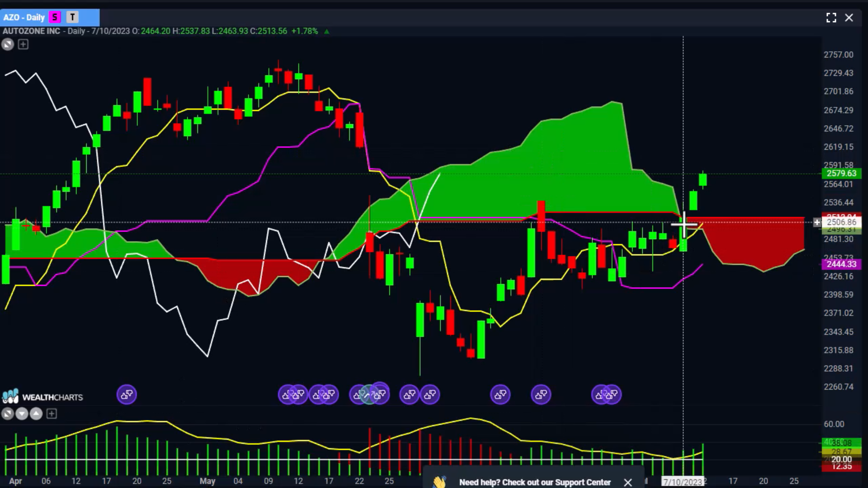
Task: Click the red 12.35 indicator value label
Action: pos(841,466)
